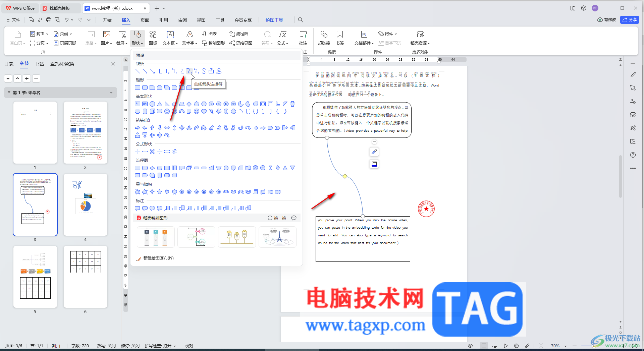Image resolution: width=644 pixels, height=351 pixels.
Task: Switch to the 页面 ribbon tab
Action: coord(145,20)
